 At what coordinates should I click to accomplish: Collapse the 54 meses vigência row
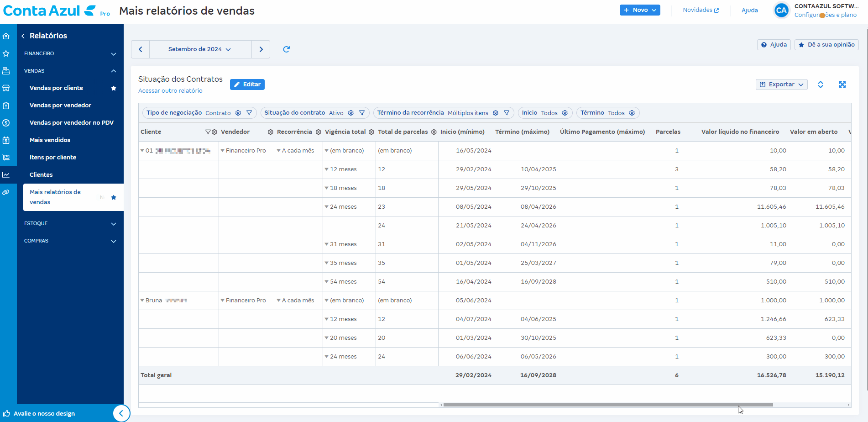click(x=326, y=282)
